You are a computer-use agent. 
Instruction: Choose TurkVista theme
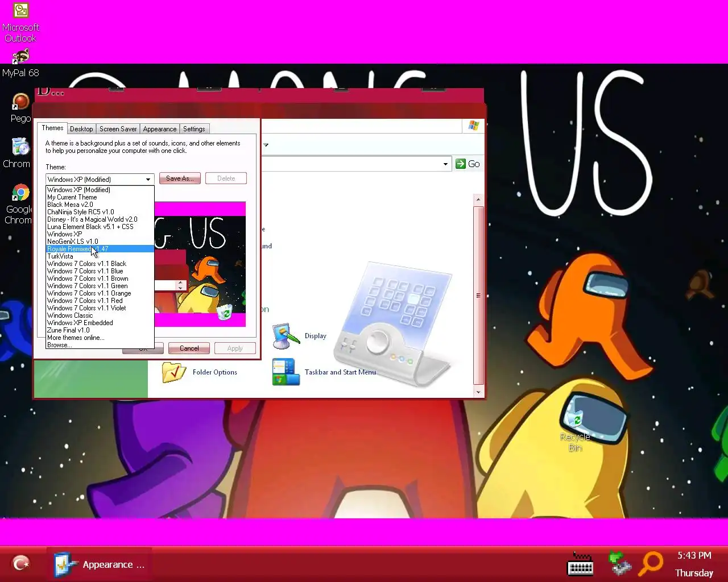100,256
